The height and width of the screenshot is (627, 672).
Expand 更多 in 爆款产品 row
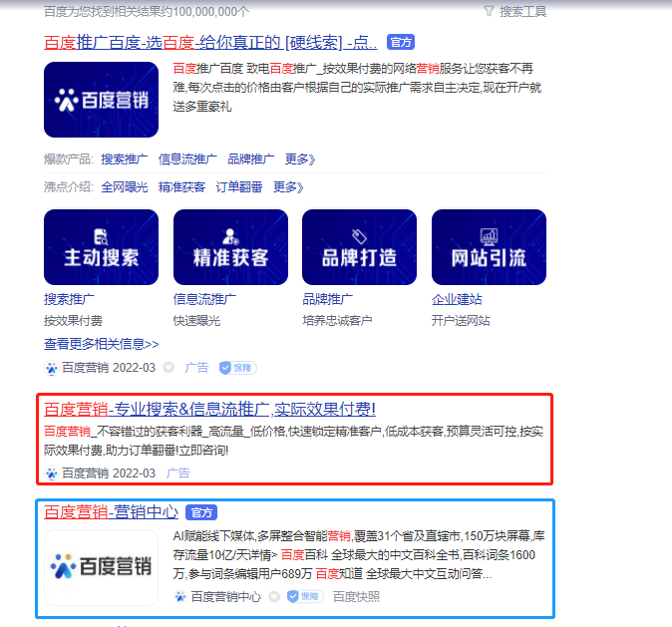[x=300, y=159]
